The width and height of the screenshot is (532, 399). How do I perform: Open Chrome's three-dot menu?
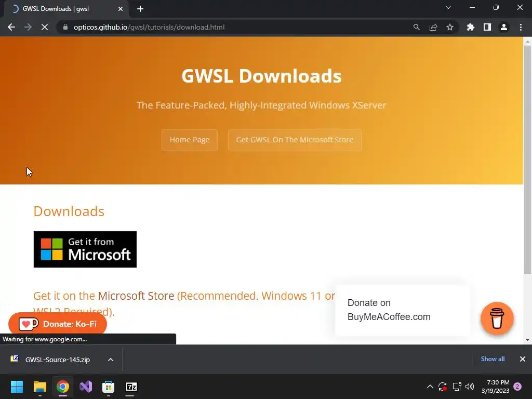point(521,27)
